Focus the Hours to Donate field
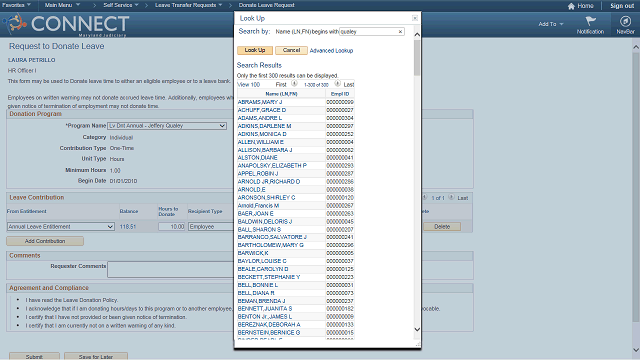The image size is (640, 360). pos(172,227)
